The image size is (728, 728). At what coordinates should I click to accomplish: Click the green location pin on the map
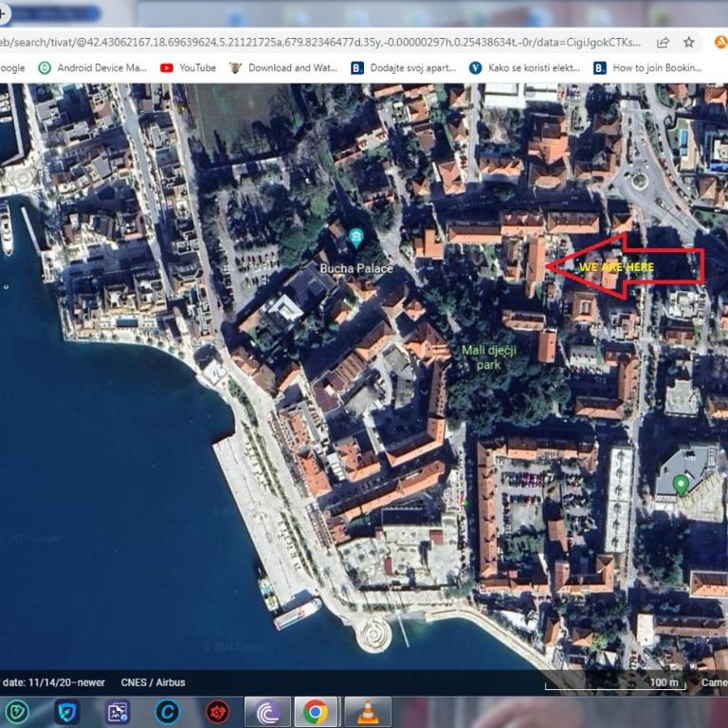[681, 485]
